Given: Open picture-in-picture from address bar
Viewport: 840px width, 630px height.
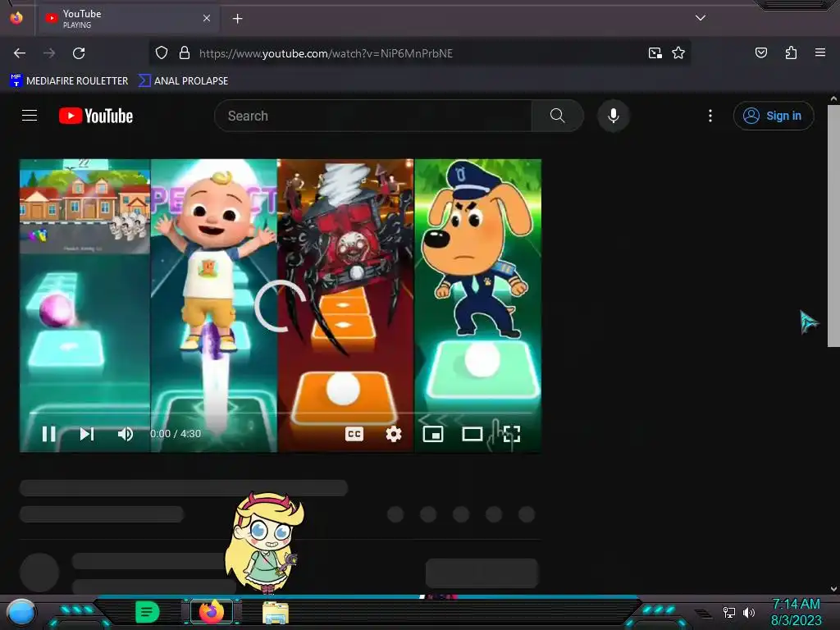Looking at the screenshot, I should pos(655,53).
